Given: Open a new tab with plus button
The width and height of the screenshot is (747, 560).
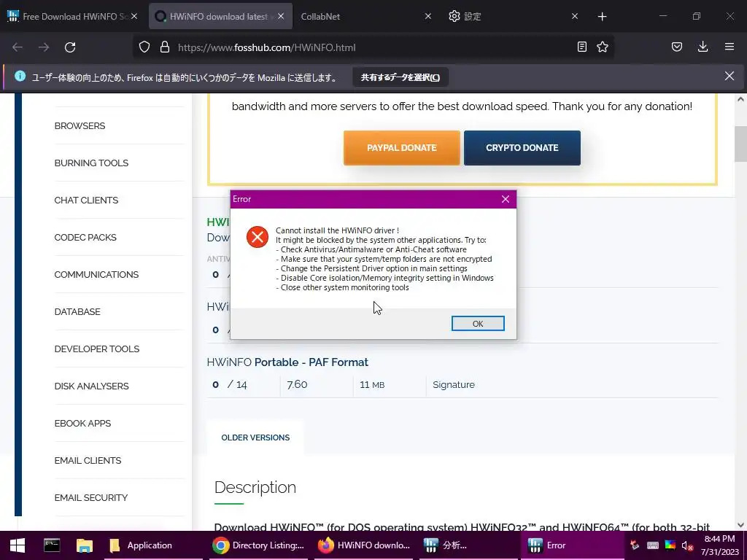Looking at the screenshot, I should tap(602, 17).
